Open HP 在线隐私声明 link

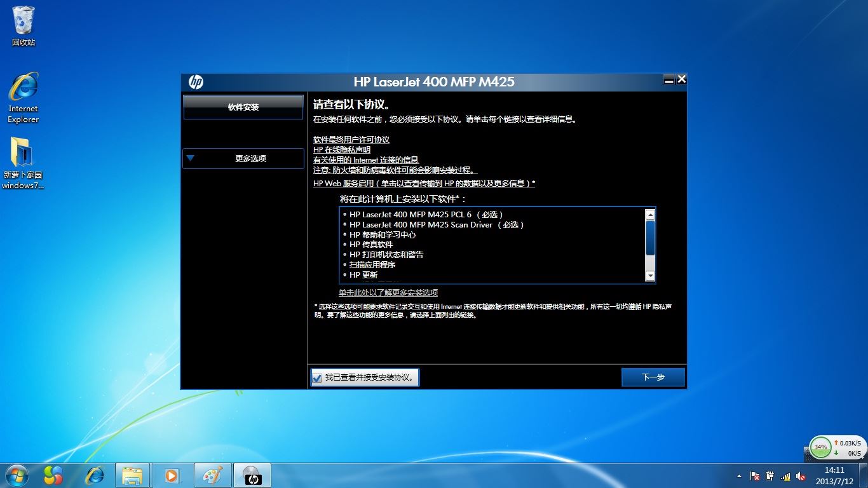[x=342, y=150]
